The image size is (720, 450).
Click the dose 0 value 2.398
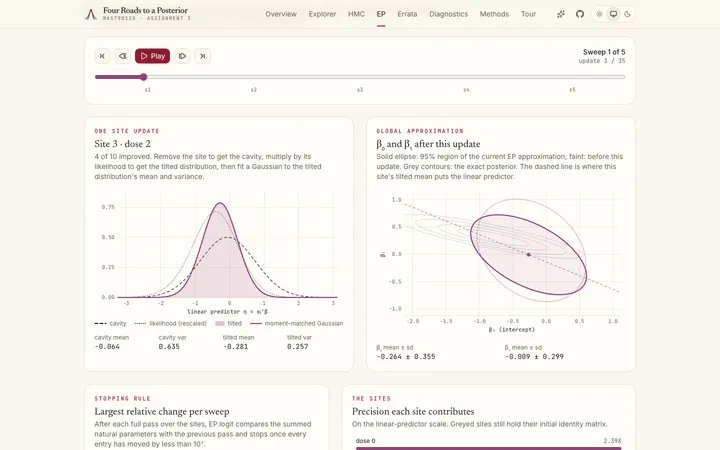[612, 441]
